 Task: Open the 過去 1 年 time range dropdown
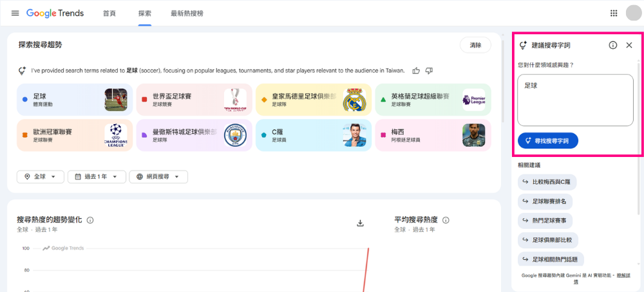(97, 177)
